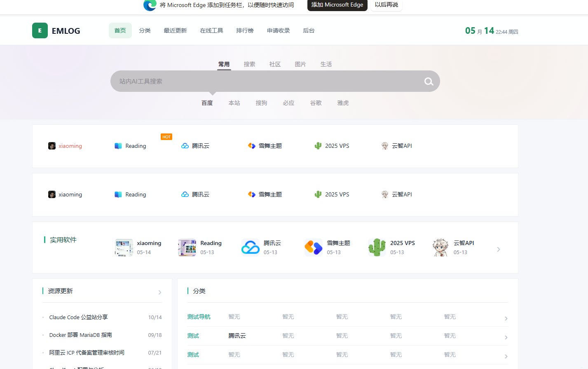
Task: Click the Microsoft Edge logo in banner
Action: pyautogui.click(x=150, y=5)
